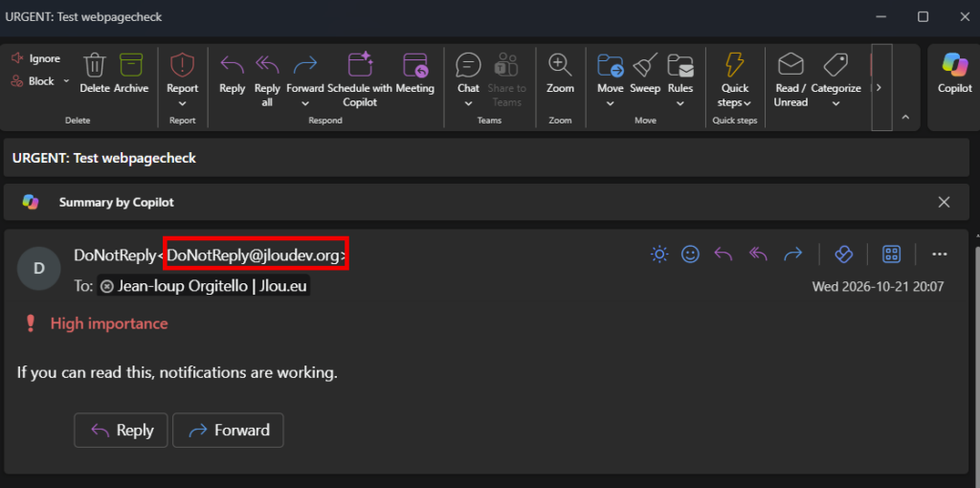This screenshot has height=488, width=980.
Task: Click the sender avatar D
Action: pyautogui.click(x=38, y=269)
